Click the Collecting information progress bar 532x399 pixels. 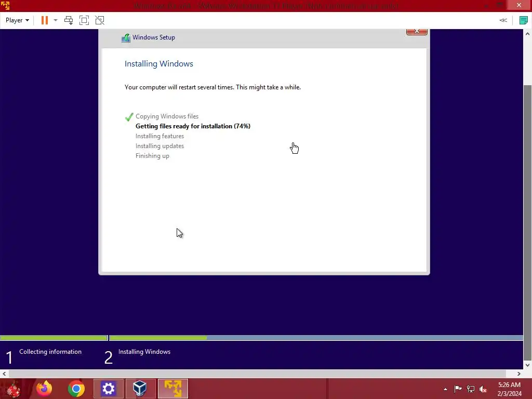pyautogui.click(x=54, y=338)
